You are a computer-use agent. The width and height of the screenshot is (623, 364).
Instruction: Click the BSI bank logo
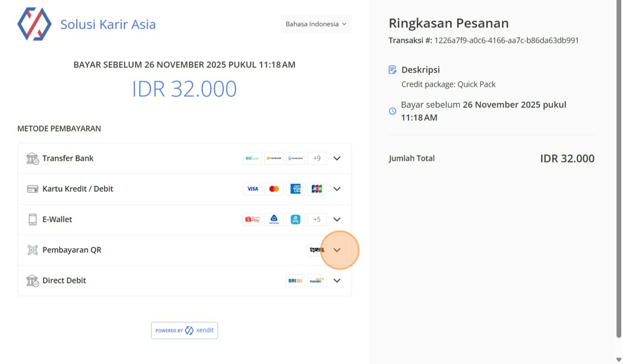[253, 158]
